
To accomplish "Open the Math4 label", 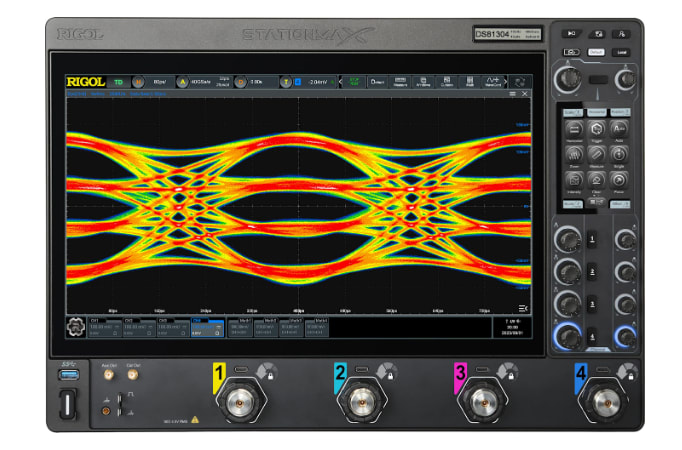I will [317, 327].
